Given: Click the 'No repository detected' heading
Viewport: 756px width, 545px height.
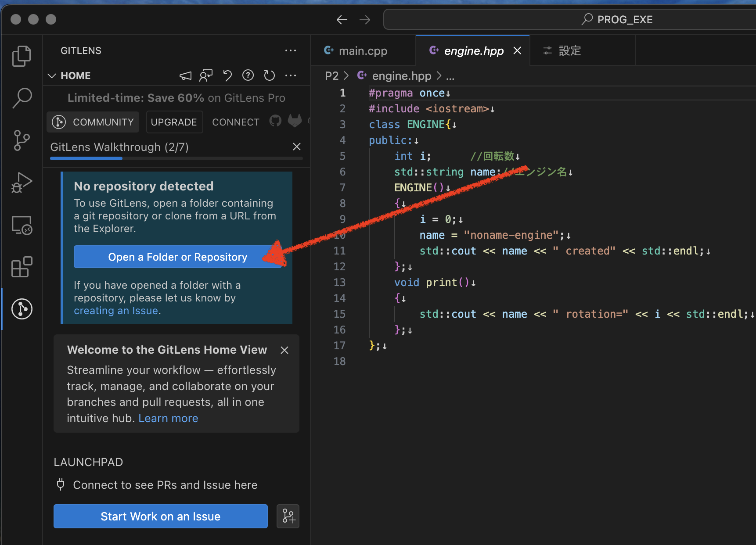Looking at the screenshot, I should 144,186.
